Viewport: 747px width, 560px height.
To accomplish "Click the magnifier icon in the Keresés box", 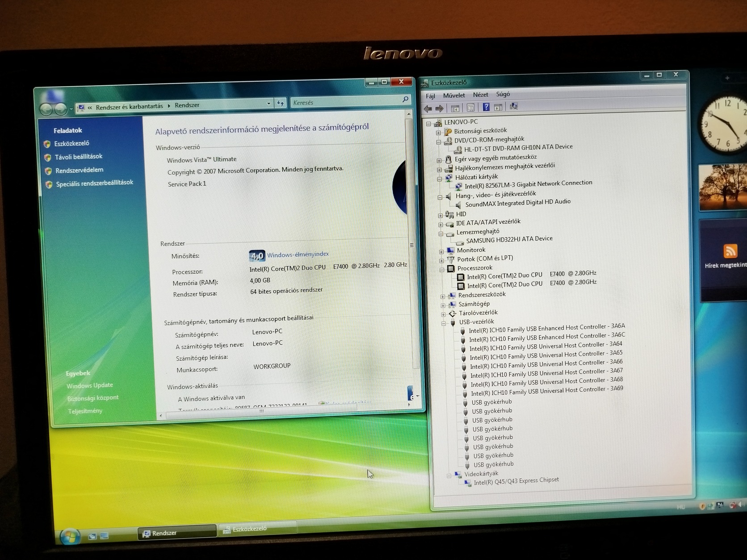I will (405, 99).
